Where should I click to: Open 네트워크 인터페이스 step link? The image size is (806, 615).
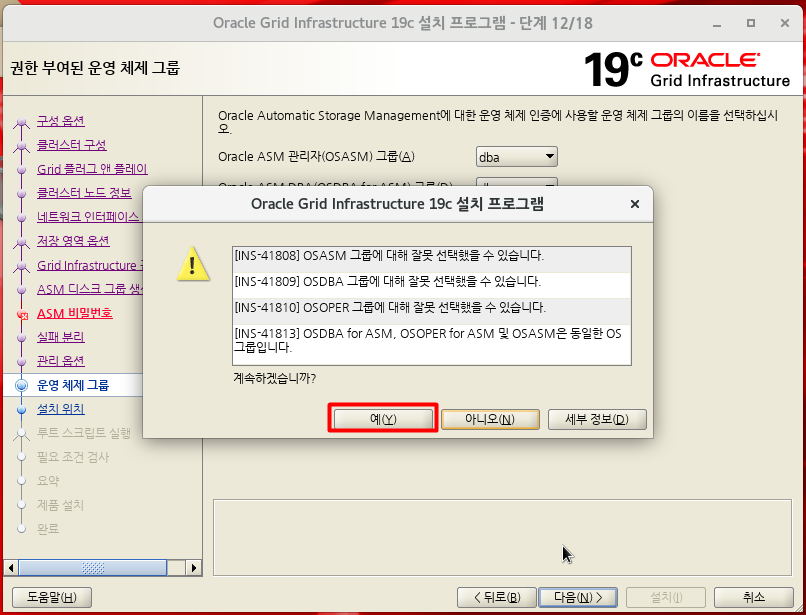click(88, 217)
